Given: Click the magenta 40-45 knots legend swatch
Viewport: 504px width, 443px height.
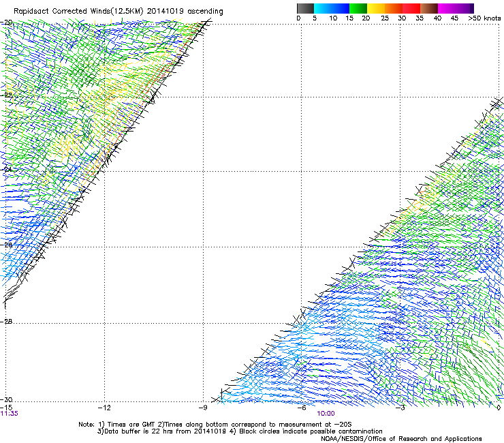Looking at the screenshot, I should pos(447,8).
